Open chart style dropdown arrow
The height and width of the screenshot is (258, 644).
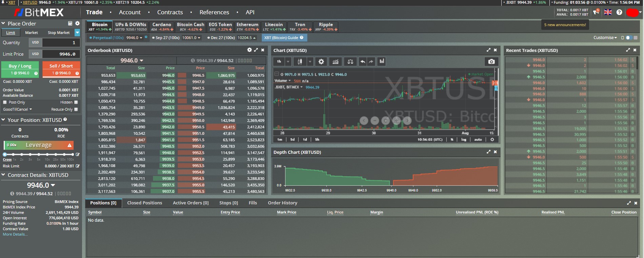pos(310,61)
